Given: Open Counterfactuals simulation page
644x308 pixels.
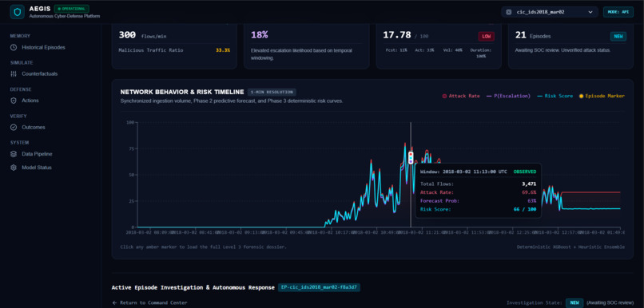Looking at the screenshot, I should point(39,74).
